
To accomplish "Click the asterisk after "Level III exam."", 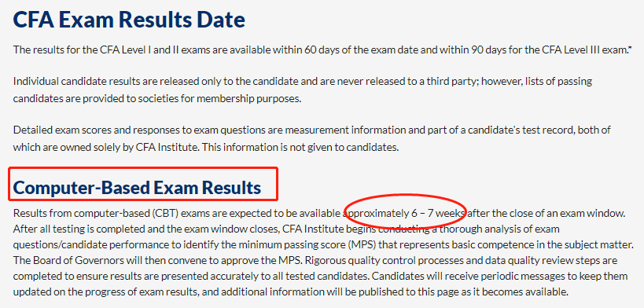I will (630, 49).
